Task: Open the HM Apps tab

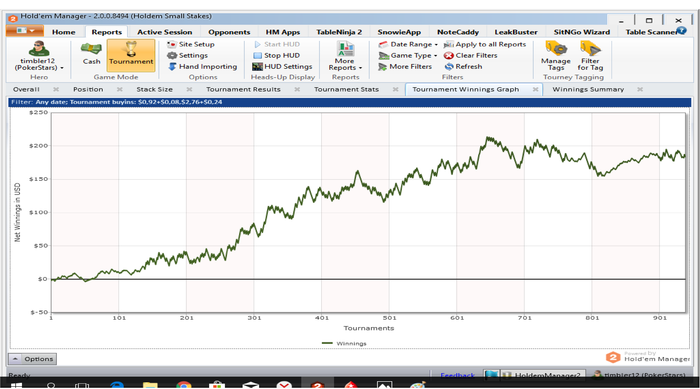Action: (x=283, y=32)
